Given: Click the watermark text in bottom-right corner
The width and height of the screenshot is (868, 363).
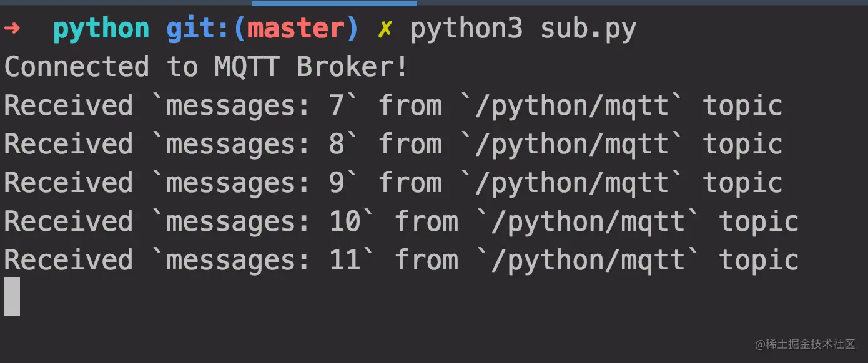Looking at the screenshot, I should [x=804, y=344].
